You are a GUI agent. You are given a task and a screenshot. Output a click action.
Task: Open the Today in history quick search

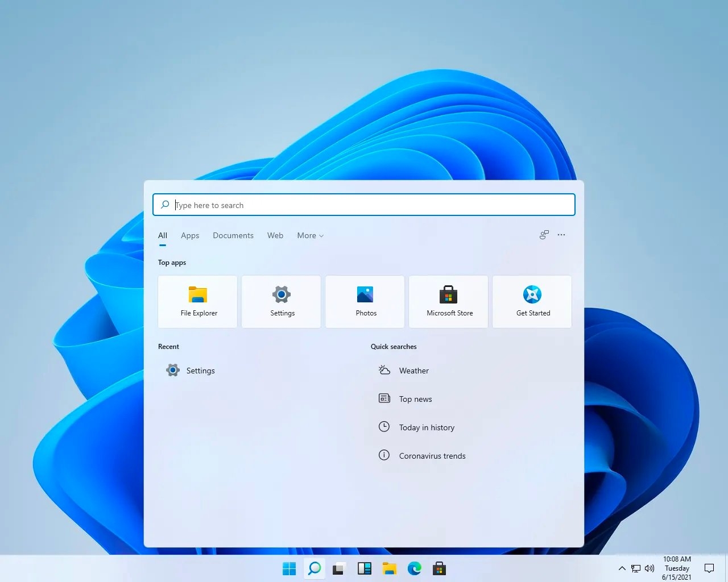coord(416,427)
